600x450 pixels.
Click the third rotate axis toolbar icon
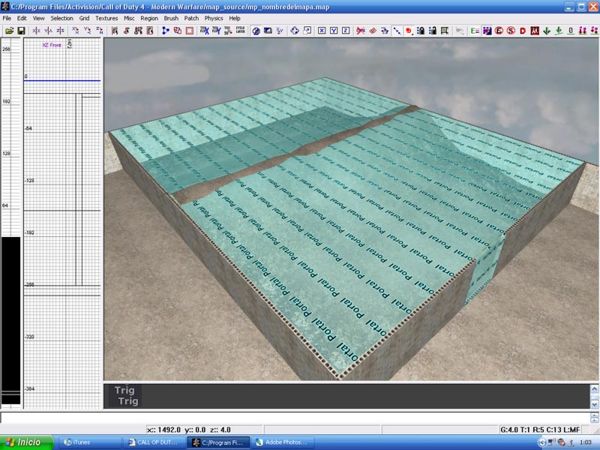tap(99, 31)
